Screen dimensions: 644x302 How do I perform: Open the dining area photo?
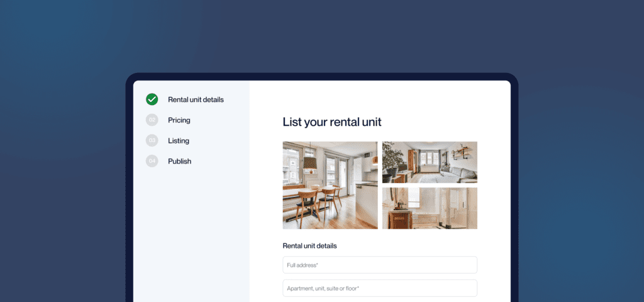(330, 186)
